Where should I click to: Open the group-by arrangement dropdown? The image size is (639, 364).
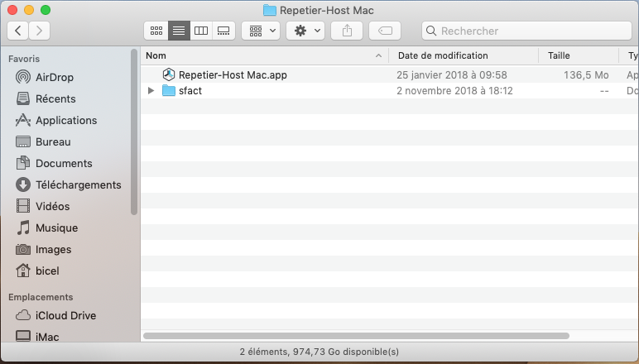(261, 31)
